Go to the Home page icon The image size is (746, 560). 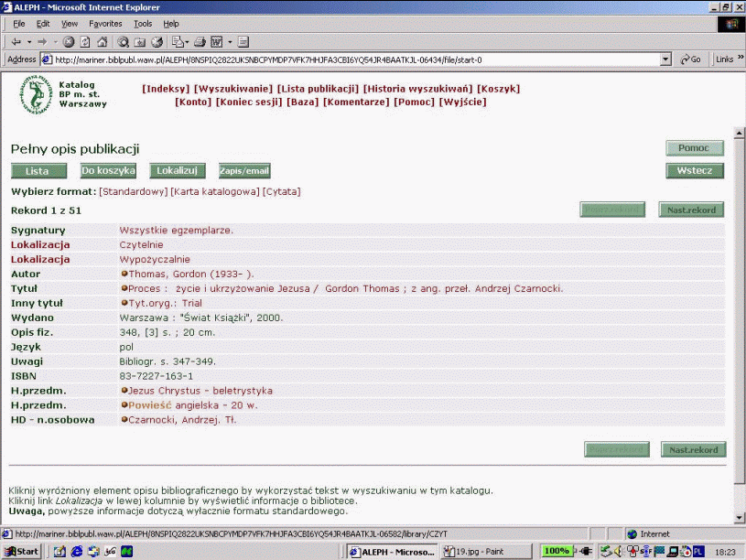(102, 41)
